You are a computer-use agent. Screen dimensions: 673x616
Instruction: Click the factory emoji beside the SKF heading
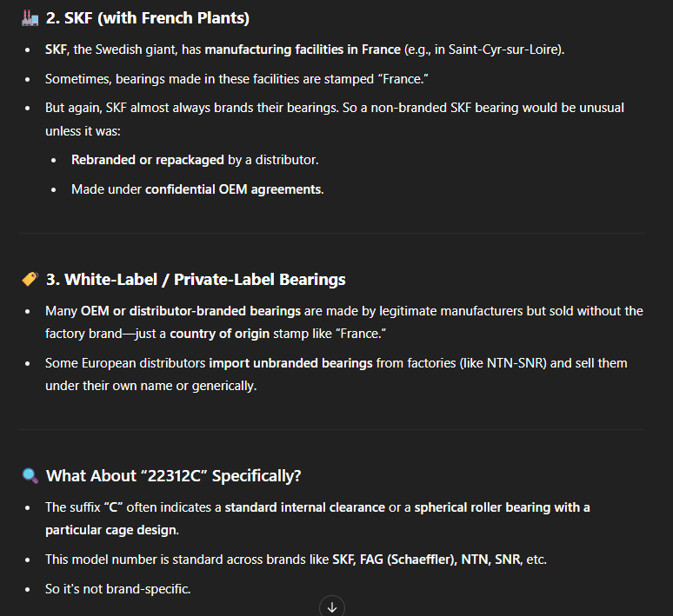30,17
